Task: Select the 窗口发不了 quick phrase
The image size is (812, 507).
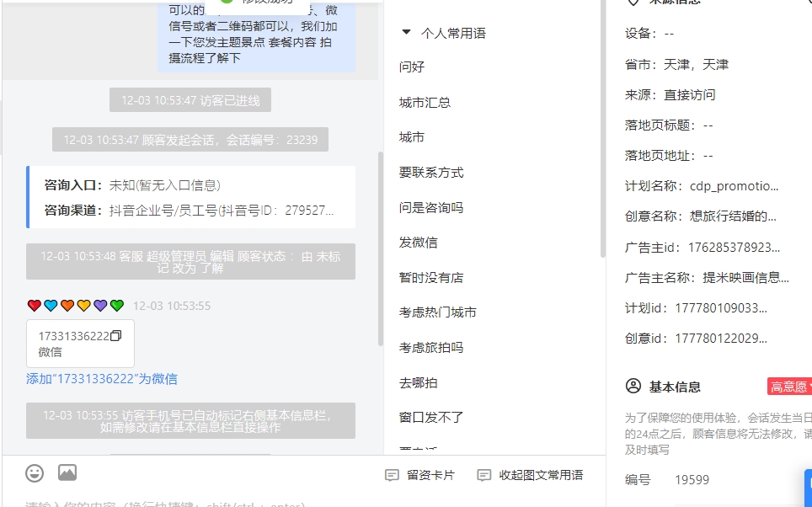Action: [x=431, y=418]
